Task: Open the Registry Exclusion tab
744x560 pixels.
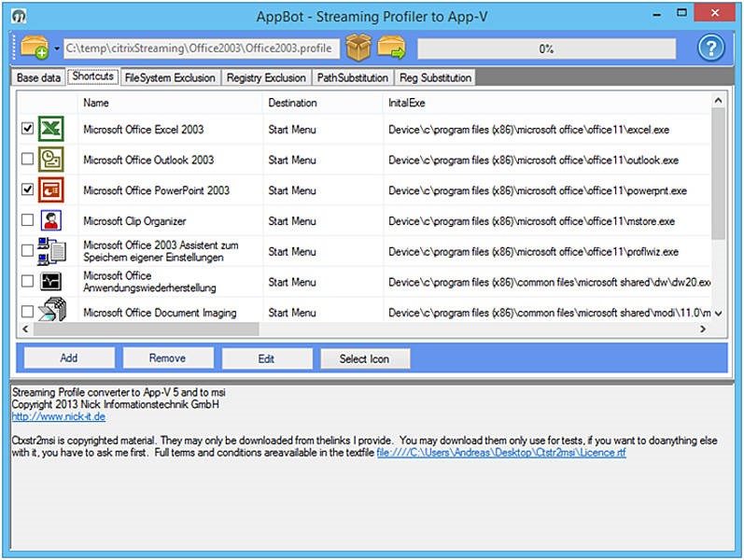Action: 266,77
